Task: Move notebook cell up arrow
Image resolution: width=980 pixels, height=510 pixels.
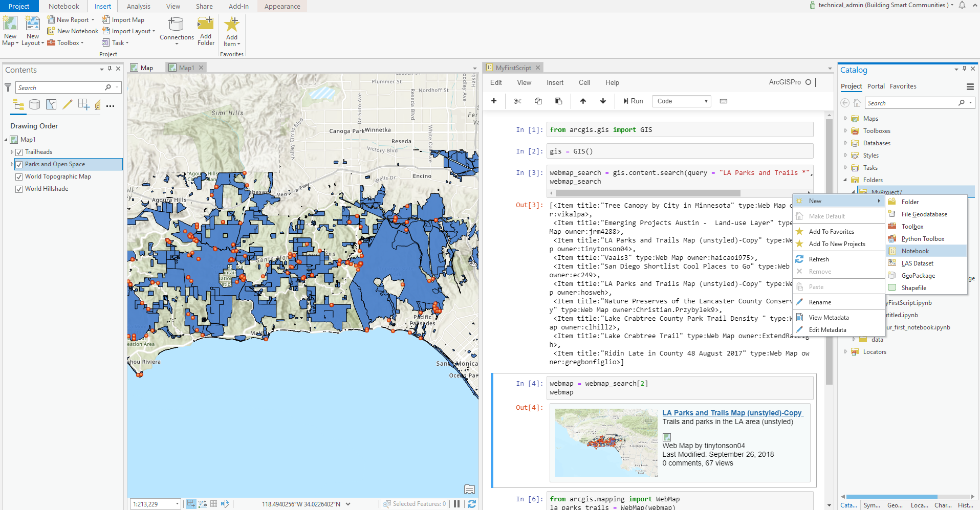Action: tap(583, 101)
